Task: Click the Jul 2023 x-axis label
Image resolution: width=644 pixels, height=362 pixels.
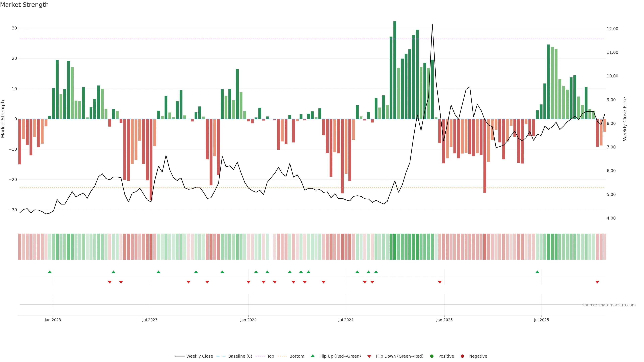Action: click(150, 320)
